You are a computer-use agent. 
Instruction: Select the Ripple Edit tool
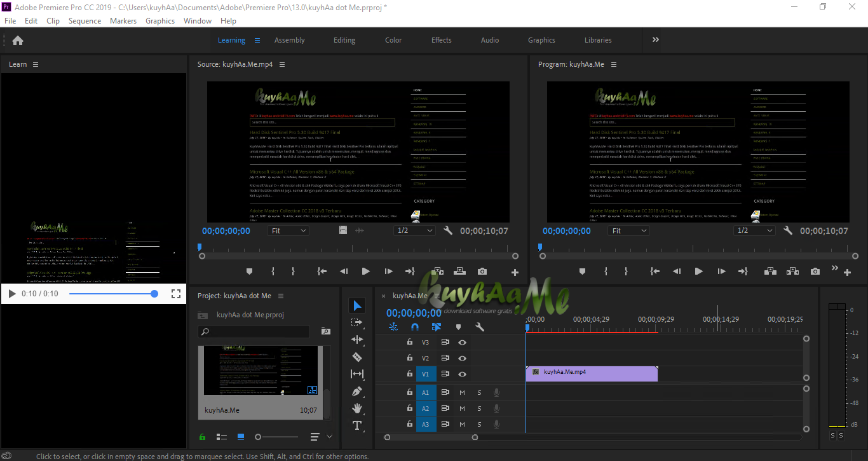357,340
